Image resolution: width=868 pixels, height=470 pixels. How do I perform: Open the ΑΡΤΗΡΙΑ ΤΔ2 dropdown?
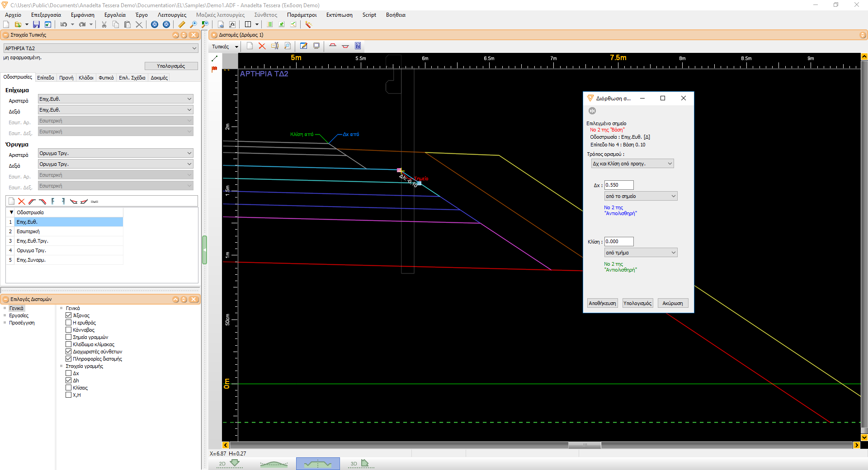tap(101, 48)
